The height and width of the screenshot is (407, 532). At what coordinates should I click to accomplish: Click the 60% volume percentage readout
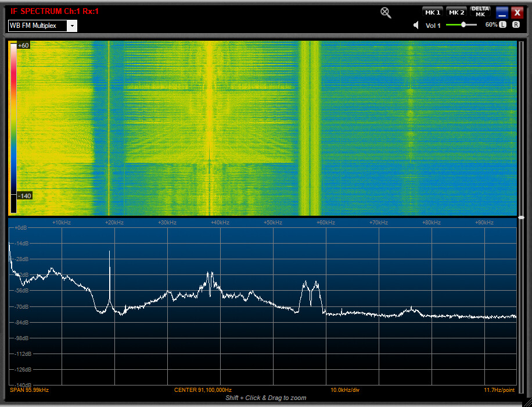pyautogui.click(x=491, y=24)
